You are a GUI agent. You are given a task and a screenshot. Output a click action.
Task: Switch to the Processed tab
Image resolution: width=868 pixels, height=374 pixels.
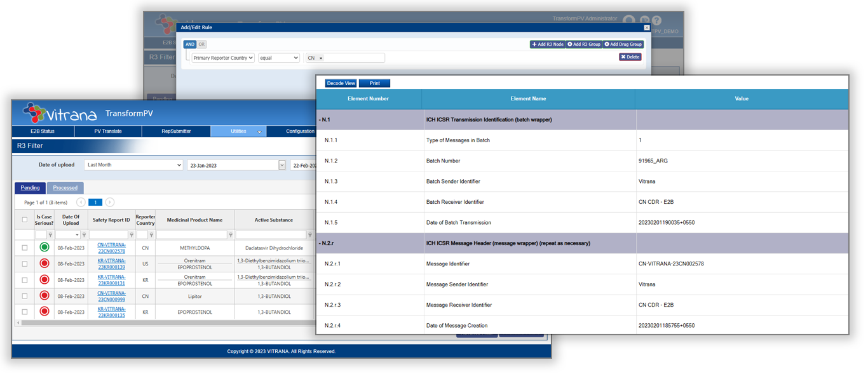65,188
